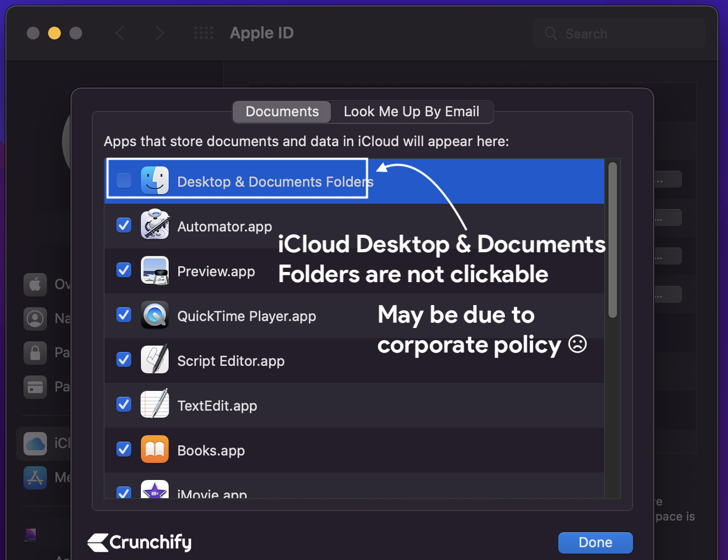
Task: Select the Script Editor.app label
Action: (x=231, y=361)
